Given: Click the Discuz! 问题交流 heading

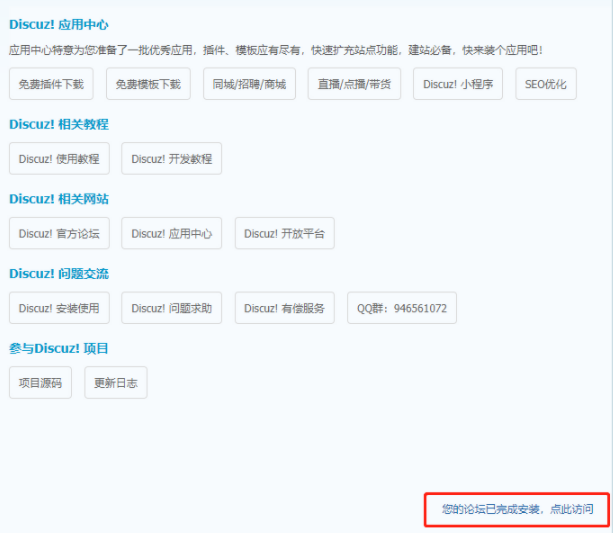Looking at the screenshot, I should (59, 274).
